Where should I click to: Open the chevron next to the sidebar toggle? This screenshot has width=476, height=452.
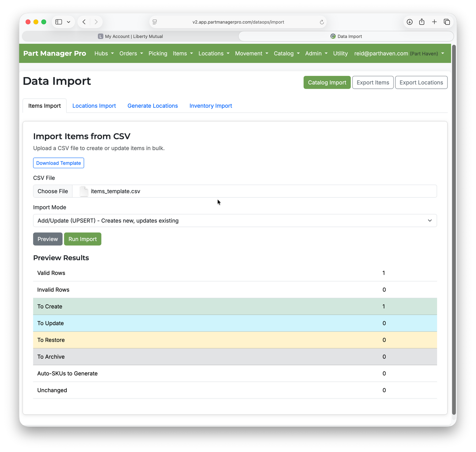68,22
